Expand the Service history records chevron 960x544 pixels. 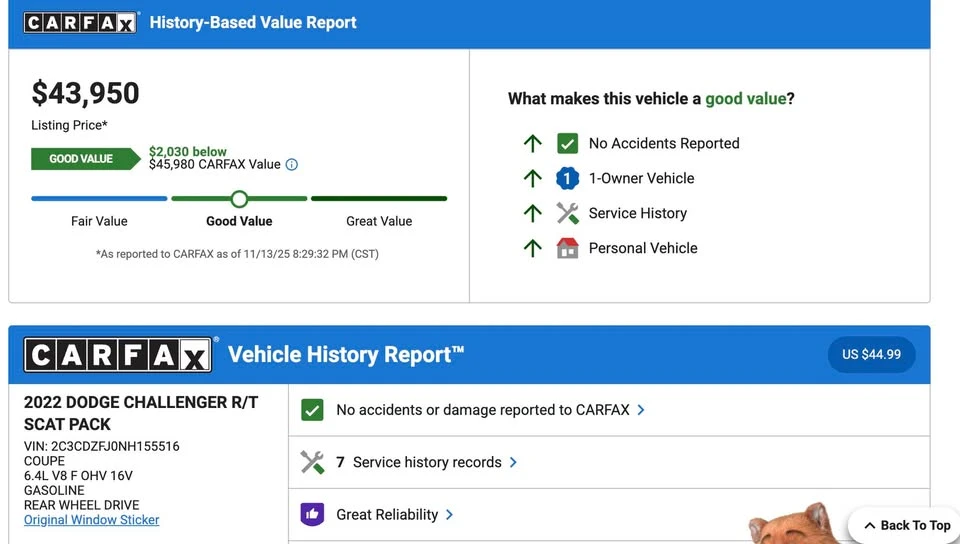click(x=513, y=462)
